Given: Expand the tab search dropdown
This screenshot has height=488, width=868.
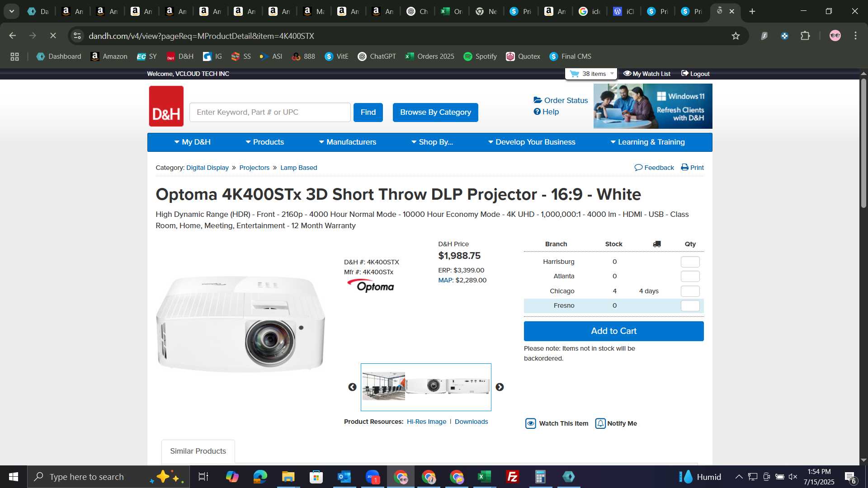Looking at the screenshot, I should [12, 11].
